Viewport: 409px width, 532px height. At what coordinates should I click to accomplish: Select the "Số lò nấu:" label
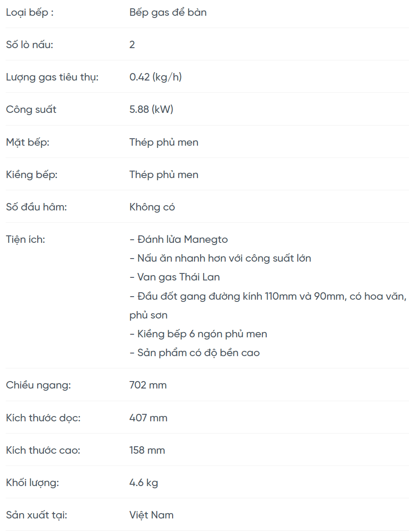[x=29, y=45]
